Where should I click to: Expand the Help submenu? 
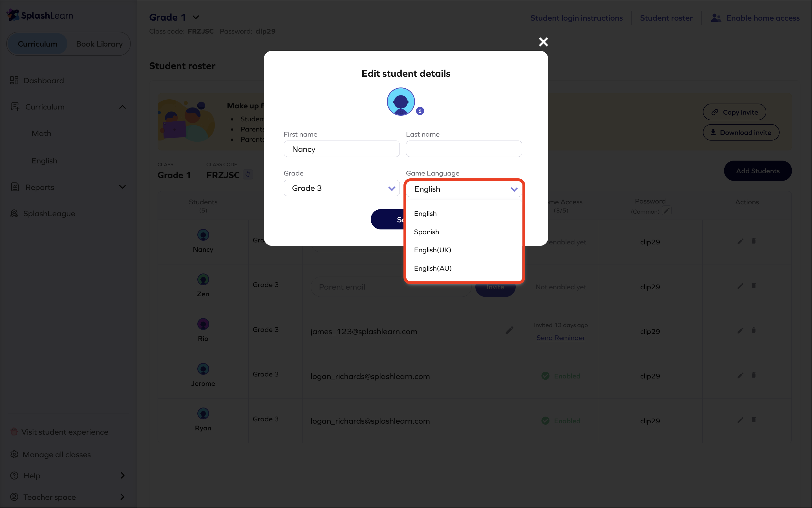(122, 476)
